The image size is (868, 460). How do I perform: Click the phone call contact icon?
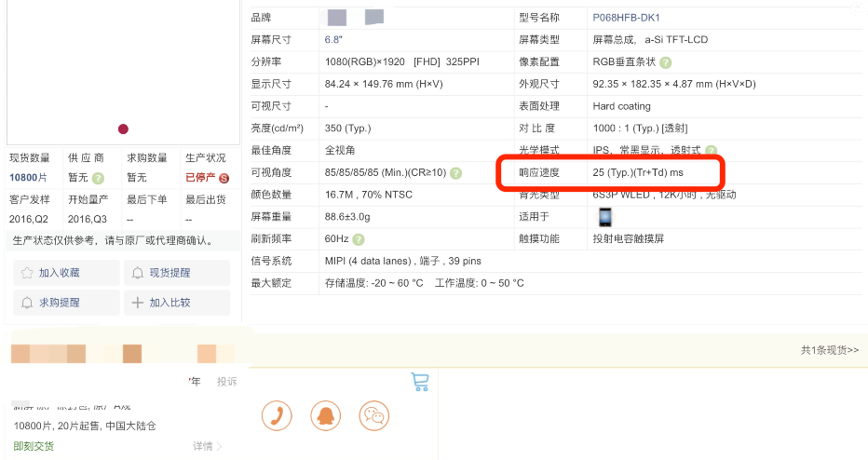(277, 415)
